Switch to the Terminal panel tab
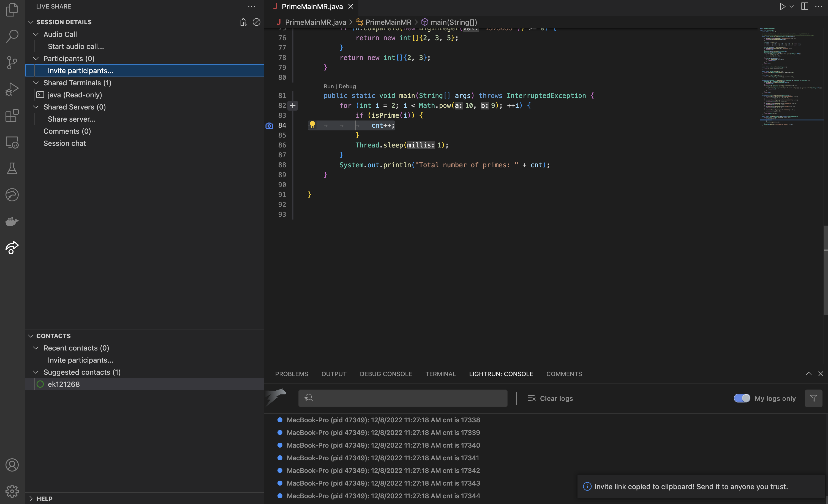The image size is (828, 504). 440,374
